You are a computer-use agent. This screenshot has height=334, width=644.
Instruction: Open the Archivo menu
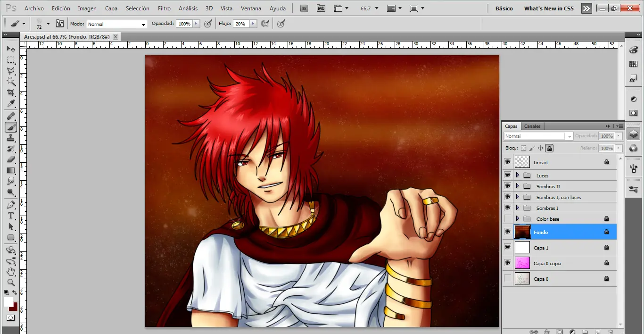34,8
